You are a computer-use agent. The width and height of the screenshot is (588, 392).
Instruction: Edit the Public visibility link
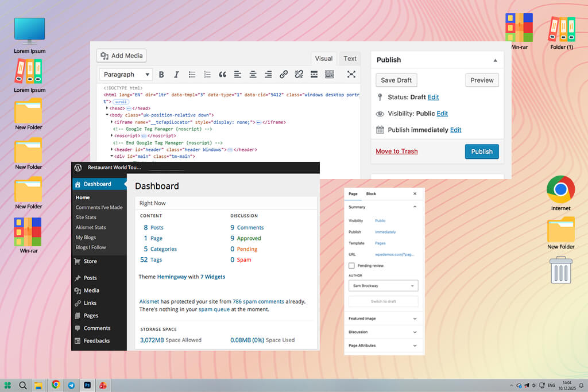coord(442,114)
